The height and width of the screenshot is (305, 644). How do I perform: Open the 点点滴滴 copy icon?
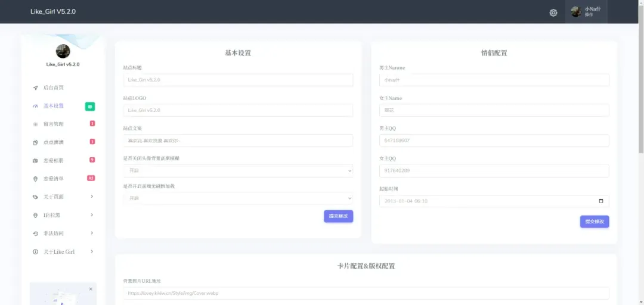[35, 142]
